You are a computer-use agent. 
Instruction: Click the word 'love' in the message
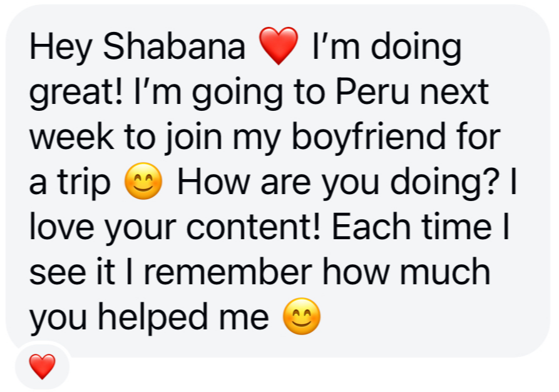click(61, 227)
